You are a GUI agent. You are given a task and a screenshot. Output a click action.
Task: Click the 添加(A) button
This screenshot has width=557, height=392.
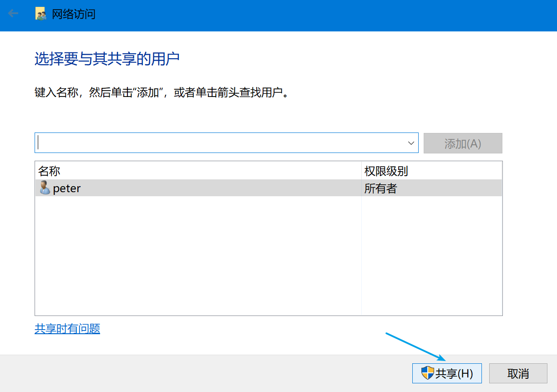(x=463, y=143)
